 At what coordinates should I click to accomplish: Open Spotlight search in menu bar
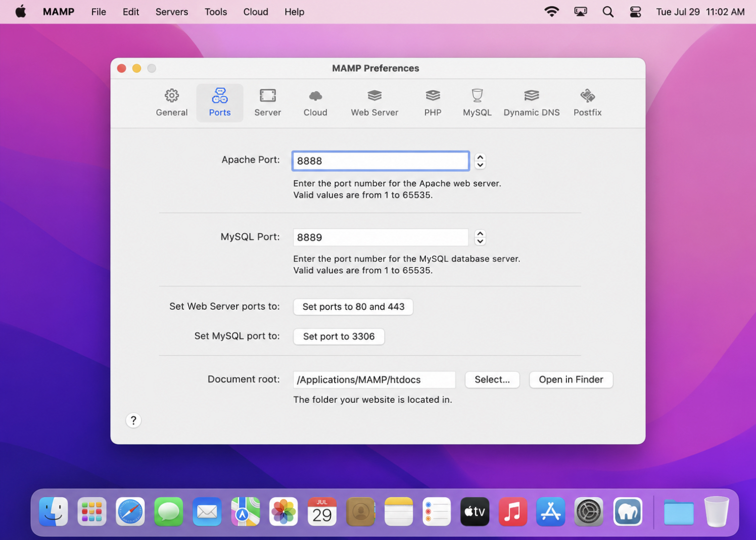[x=608, y=12]
